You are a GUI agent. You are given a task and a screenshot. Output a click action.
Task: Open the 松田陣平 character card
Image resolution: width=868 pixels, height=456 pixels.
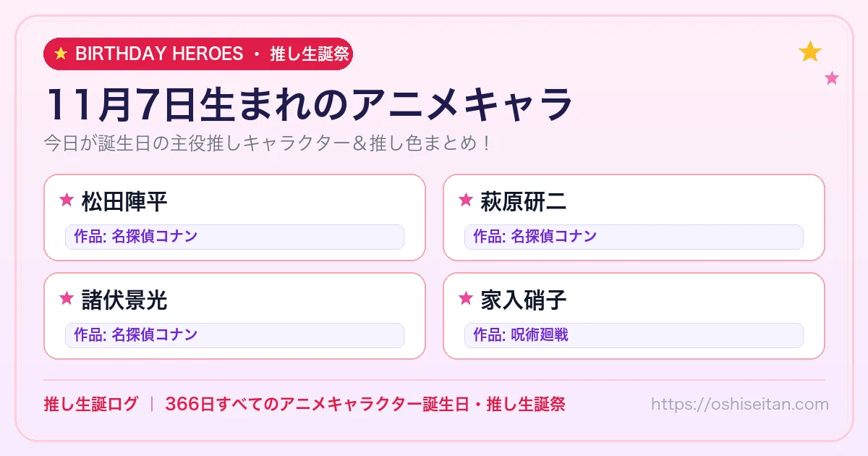coord(234,217)
